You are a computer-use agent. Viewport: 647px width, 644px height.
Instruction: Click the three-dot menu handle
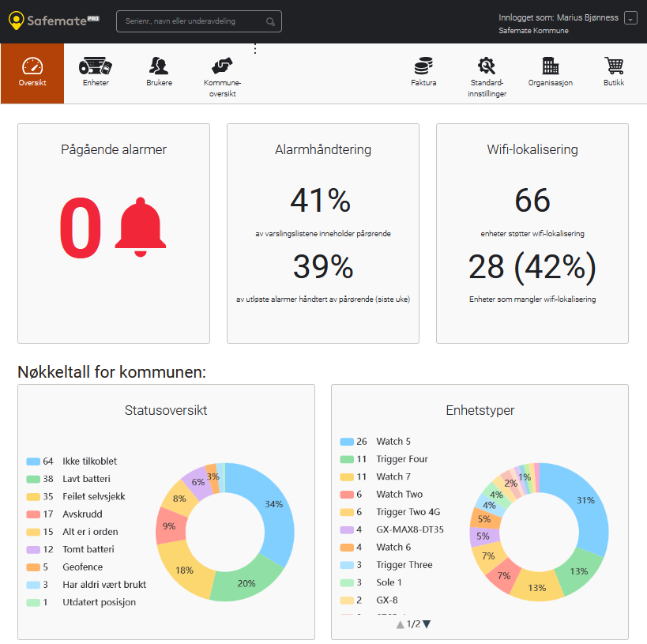point(254,49)
